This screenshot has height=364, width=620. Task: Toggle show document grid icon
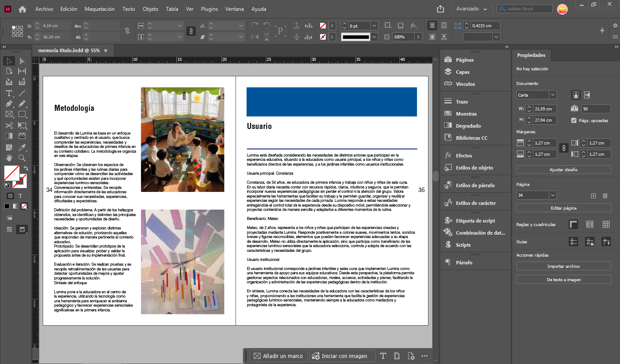(x=606, y=224)
